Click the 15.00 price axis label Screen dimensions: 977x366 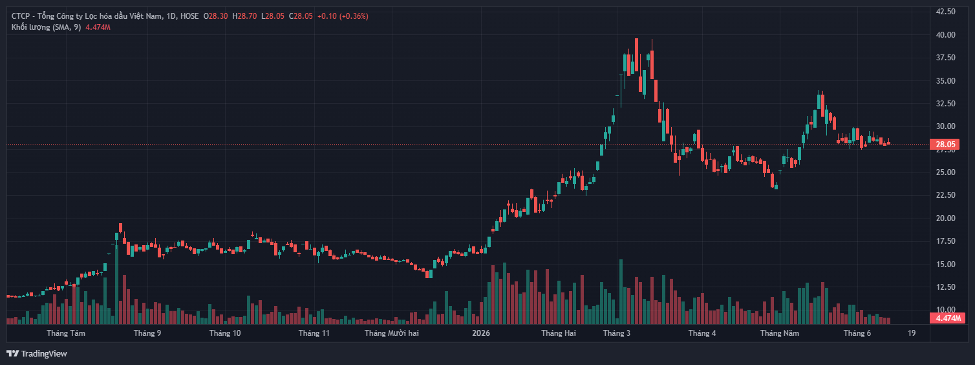coord(946,264)
